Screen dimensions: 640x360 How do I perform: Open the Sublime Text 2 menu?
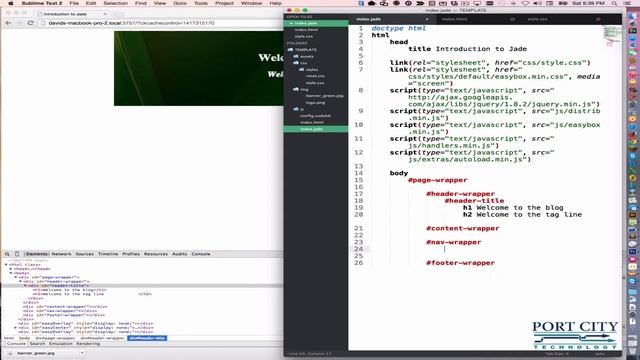[42, 3]
